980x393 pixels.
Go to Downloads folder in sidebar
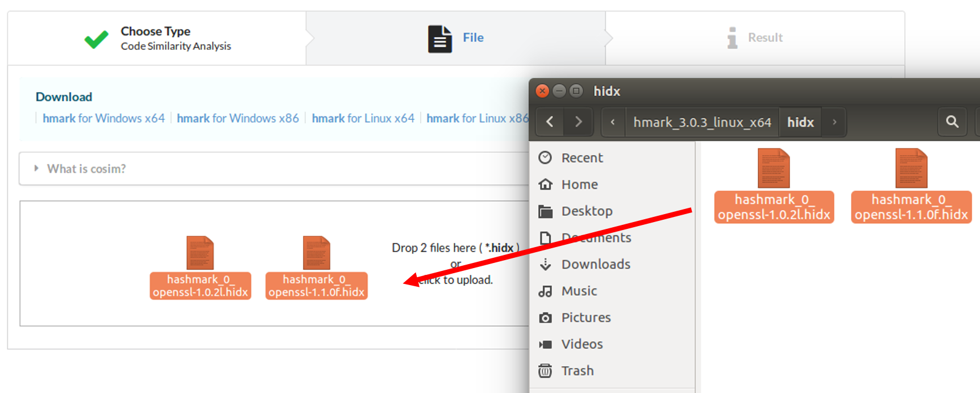595,264
